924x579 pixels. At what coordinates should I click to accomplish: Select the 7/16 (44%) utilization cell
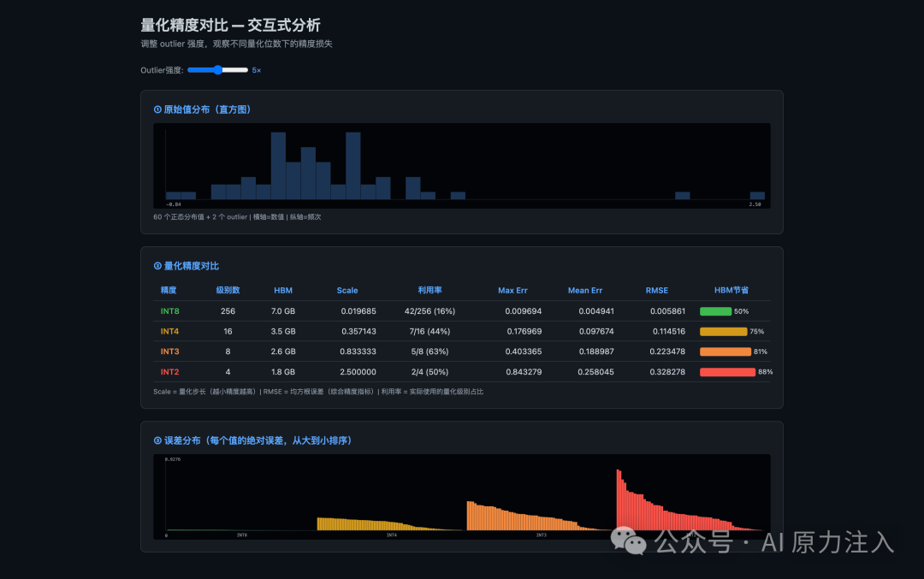(429, 332)
